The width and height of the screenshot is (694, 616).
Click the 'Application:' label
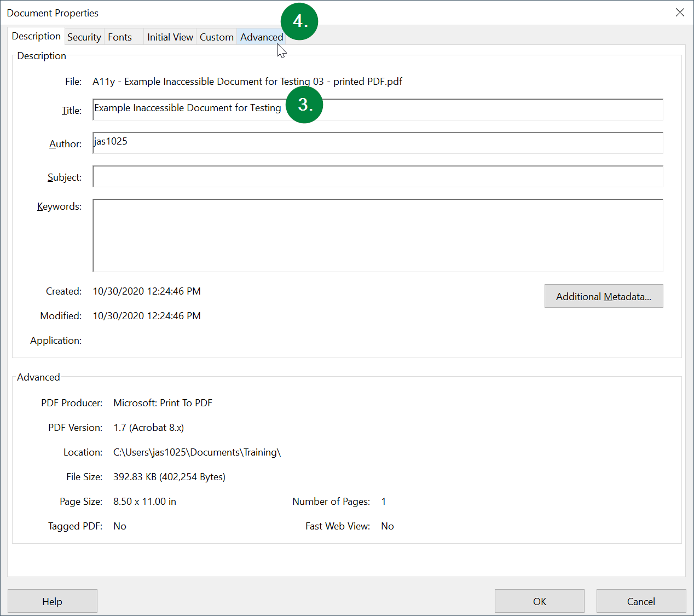tap(56, 341)
